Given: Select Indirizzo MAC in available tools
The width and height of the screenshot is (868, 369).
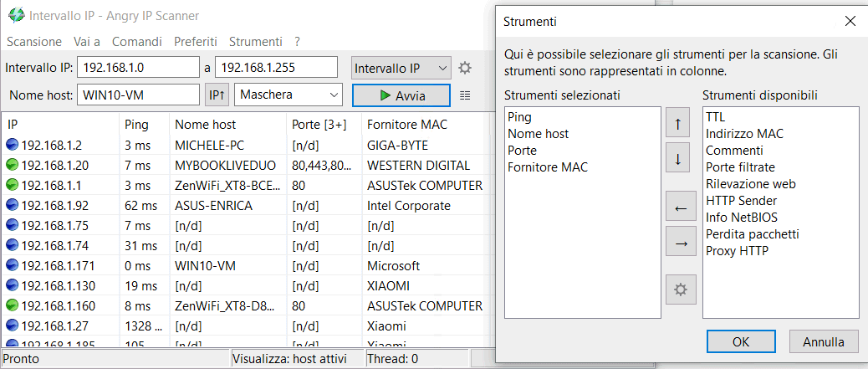Looking at the screenshot, I should tap(744, 134).
